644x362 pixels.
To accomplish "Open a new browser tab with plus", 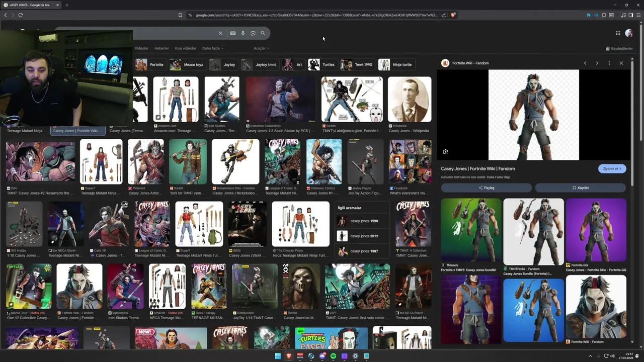I will click(66, 5).
